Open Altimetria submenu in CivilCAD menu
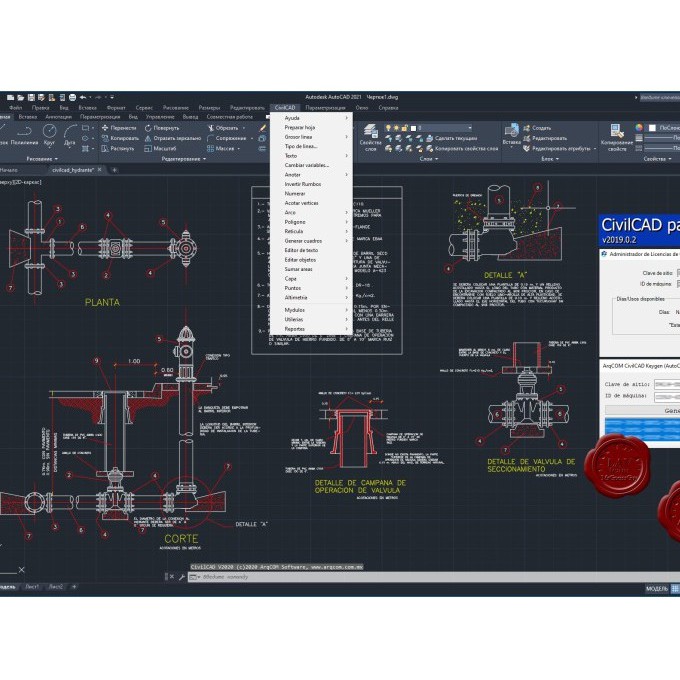680x680 pixels. (x=311, y=298)
